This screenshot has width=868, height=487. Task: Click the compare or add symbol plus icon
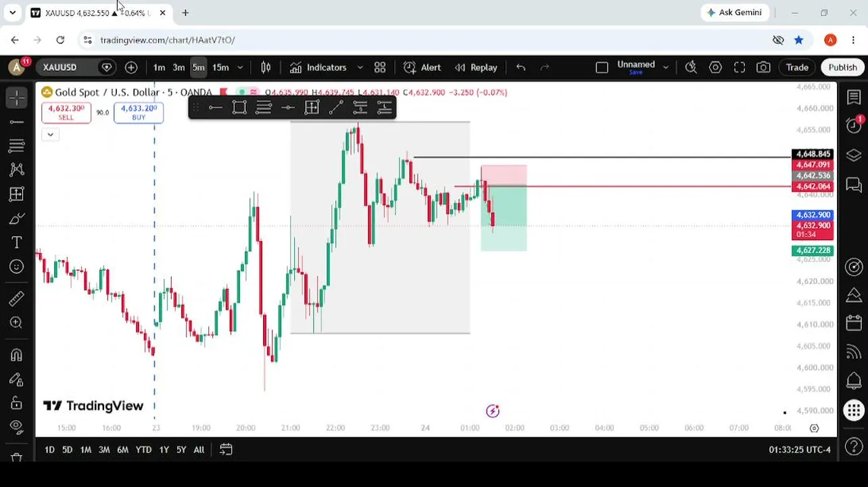tap(131, 67)
